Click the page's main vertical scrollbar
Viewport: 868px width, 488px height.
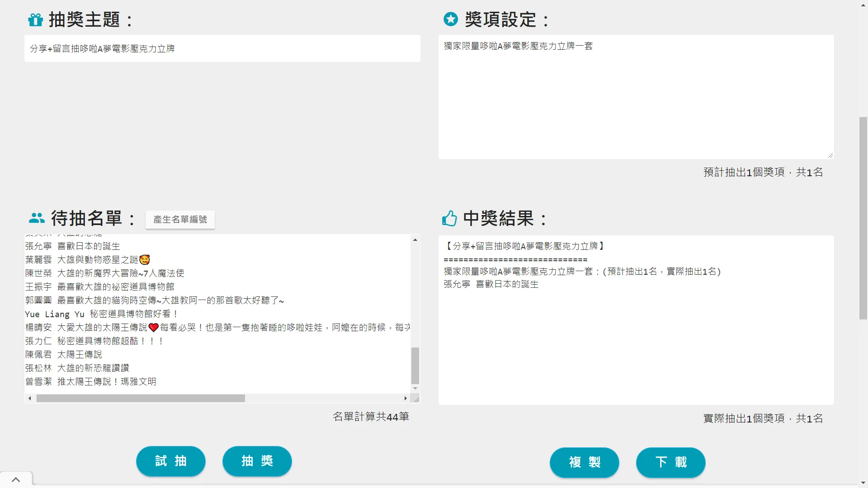tap(863, 218)
